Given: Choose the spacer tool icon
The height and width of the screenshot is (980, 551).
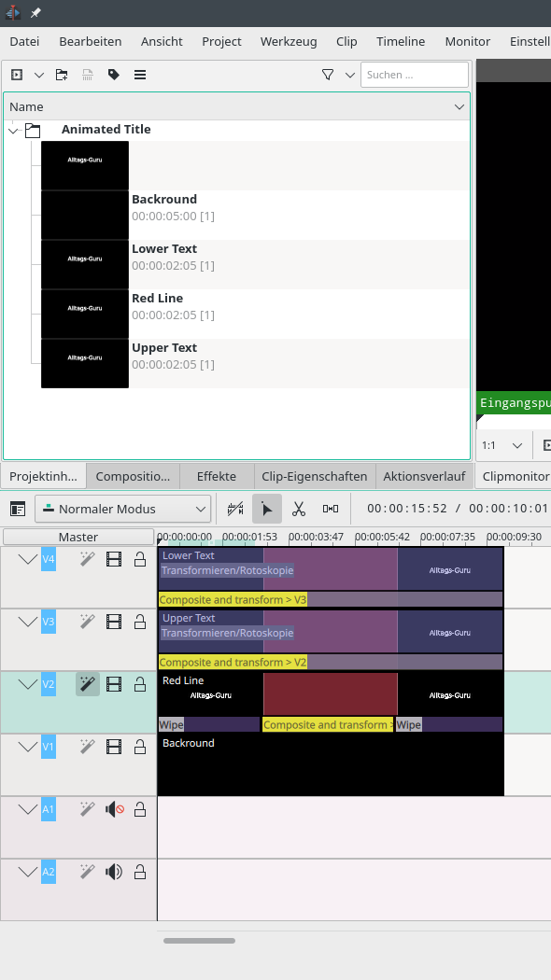Looking at the screenshot, I should (331, 509).
